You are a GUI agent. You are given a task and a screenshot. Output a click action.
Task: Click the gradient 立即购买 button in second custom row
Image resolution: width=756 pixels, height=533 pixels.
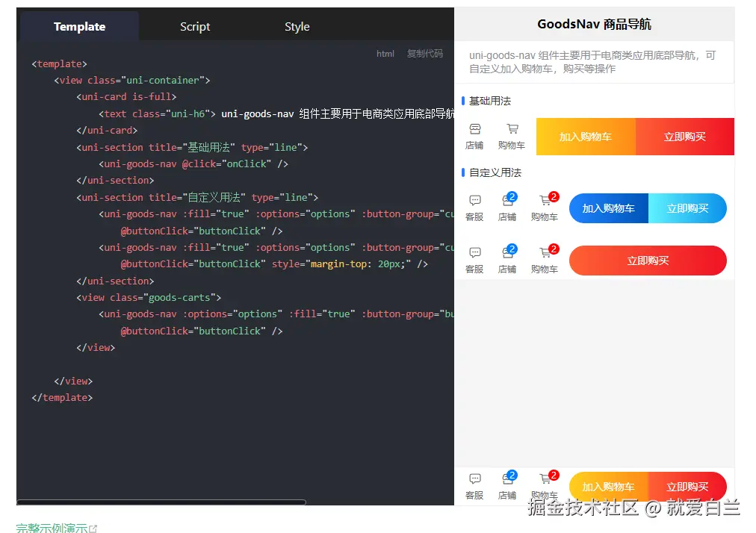pos(647,261)
